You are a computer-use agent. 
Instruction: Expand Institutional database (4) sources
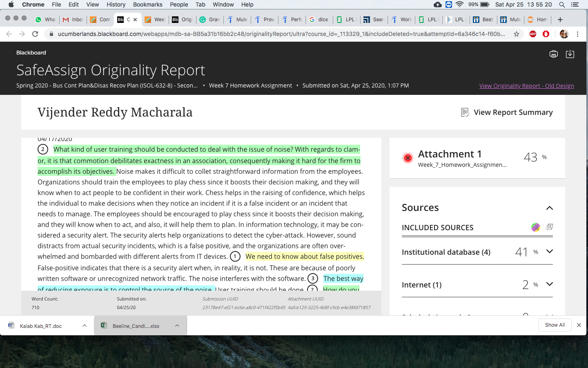click(550, 251)
